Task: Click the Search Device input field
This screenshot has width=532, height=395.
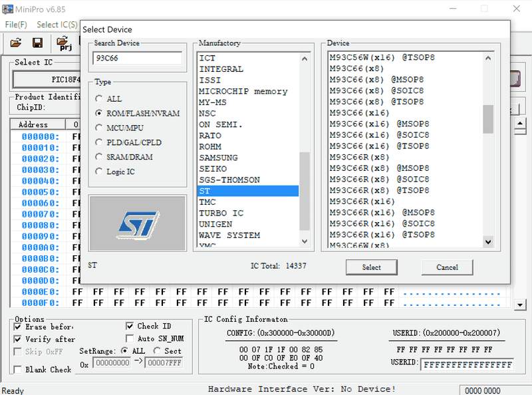Action: click(137, 58)
